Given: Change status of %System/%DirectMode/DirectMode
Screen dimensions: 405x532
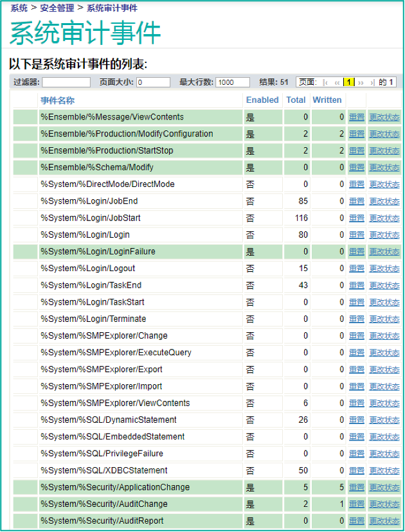Looking at the screenshot, I should tap(384, 184).
